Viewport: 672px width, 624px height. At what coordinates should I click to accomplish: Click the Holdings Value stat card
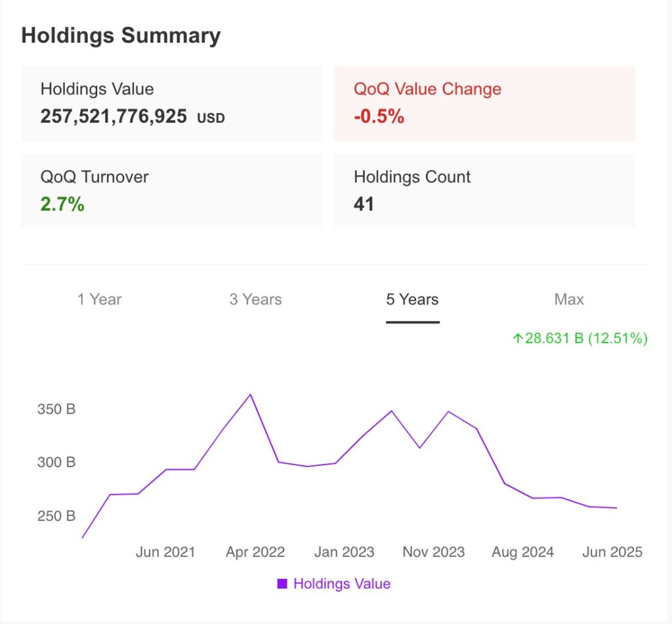click(x=171, y=103)
